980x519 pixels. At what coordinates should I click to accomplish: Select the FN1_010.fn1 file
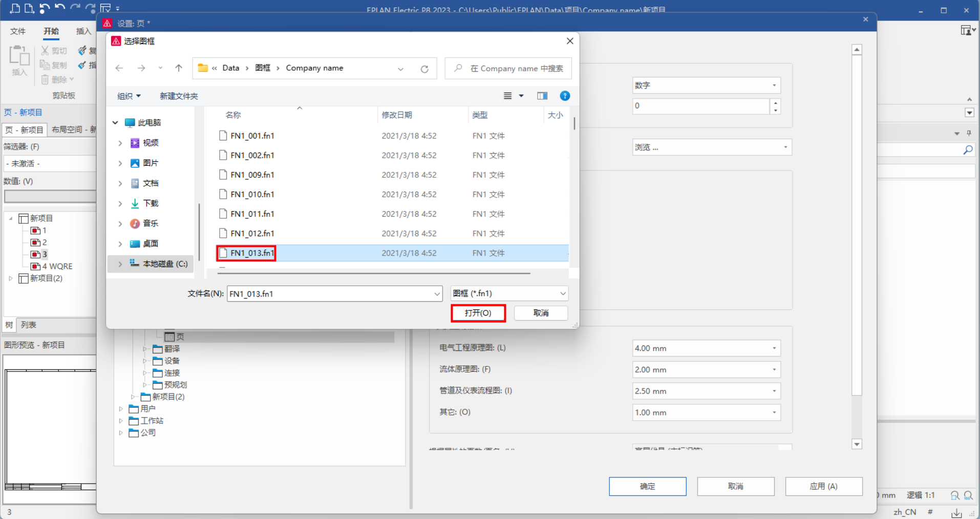(x=252, y=195)
